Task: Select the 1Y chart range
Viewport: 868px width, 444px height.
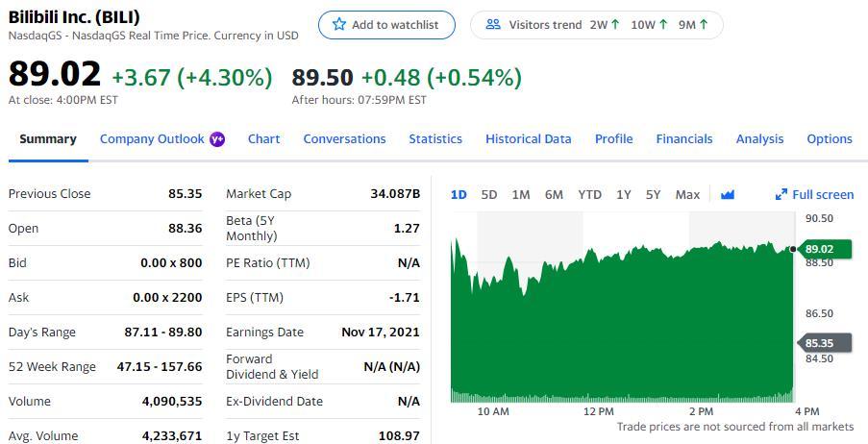Action: (x=623, y=195)
